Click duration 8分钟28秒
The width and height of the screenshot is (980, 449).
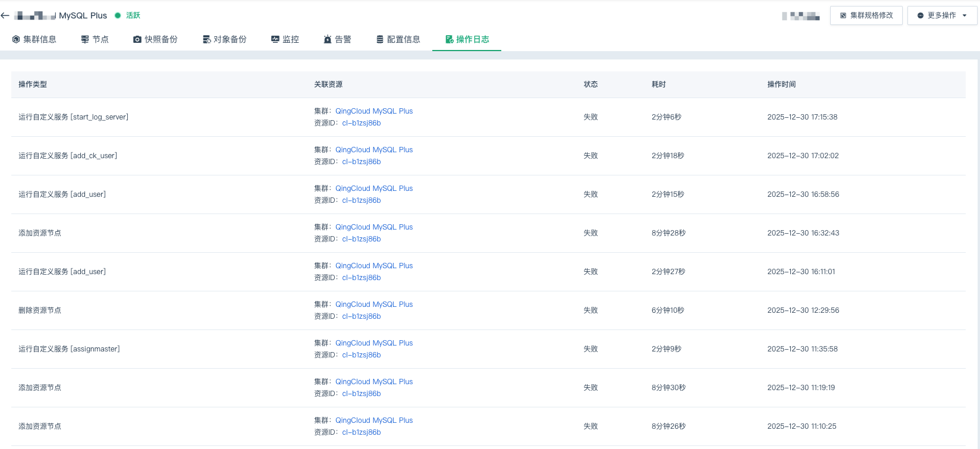668,233
